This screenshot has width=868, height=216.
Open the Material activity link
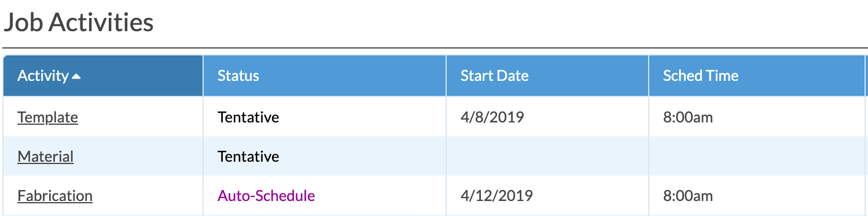45,157
